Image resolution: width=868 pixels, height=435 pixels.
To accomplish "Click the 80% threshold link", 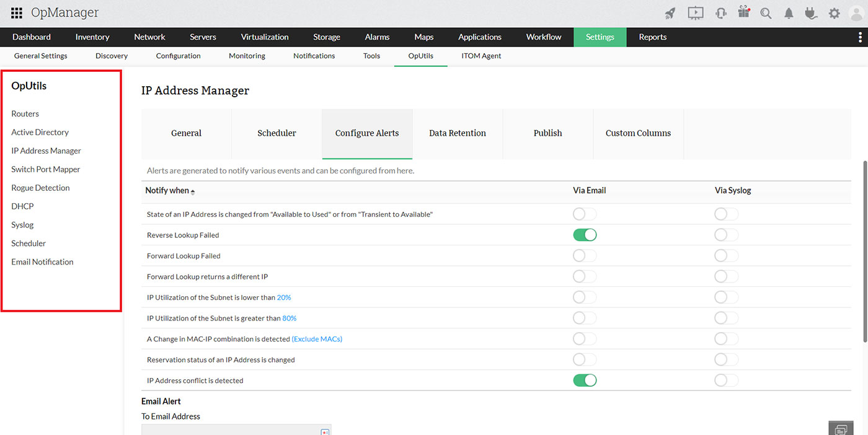I will click(290, 319).
